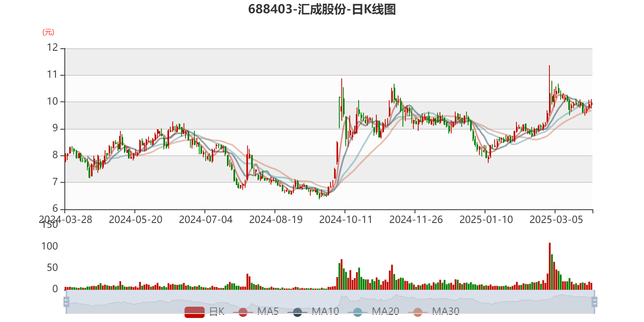Grab the right zoom slider handle
644x322 pixels.
pos(594,301)
